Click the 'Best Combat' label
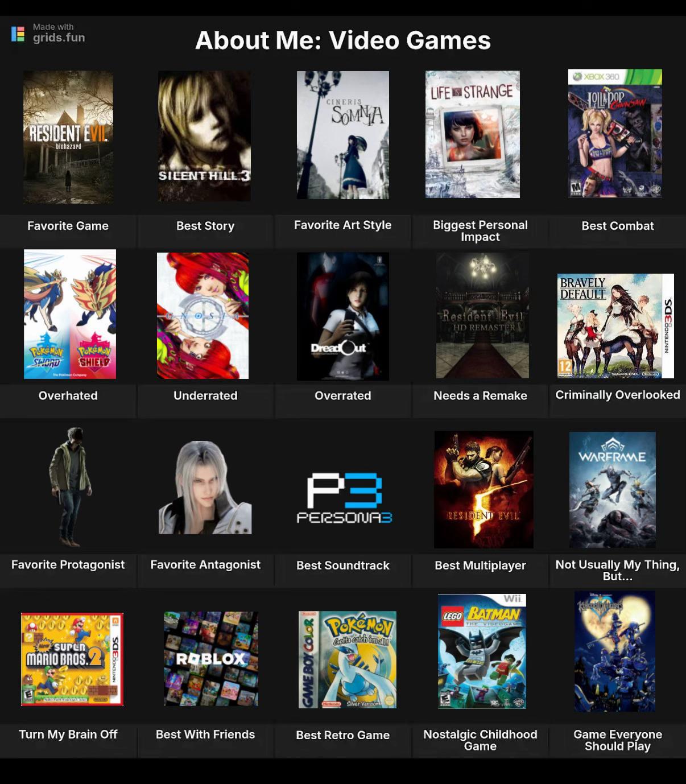 tap(618, 226)
